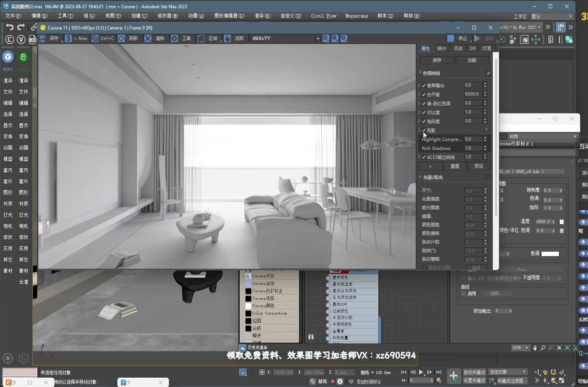Click the 色调 color swatch
The image size is (588, 387).
click(550, 254)
